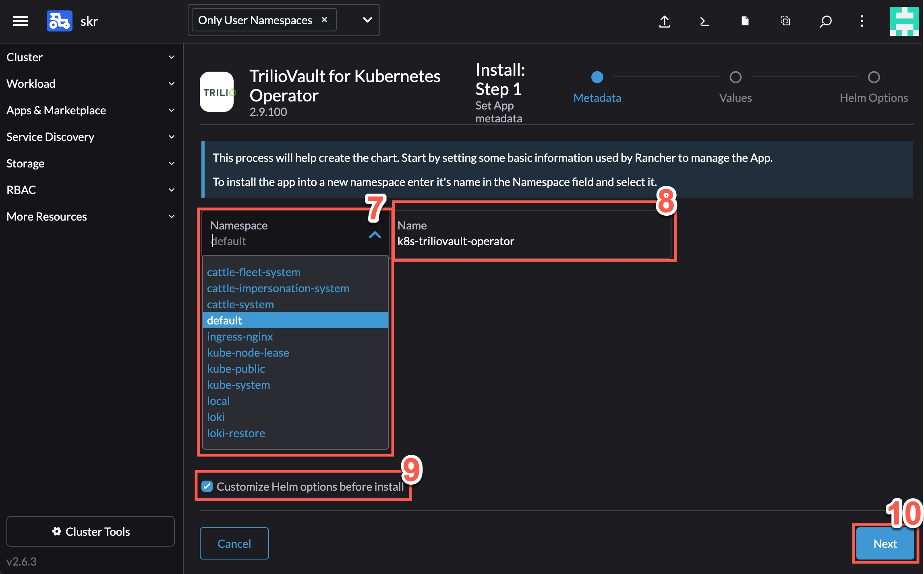Image resolution: width=924 pixels, height=574 pixels.
Task: Click the Next button
Action: (885, 543)
